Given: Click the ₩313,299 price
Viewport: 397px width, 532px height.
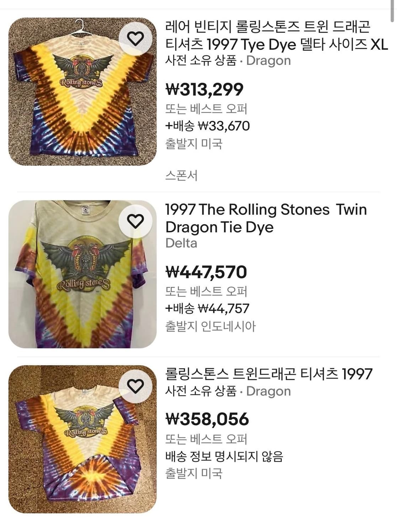Looking at the screenshot, I should tap(205, 89).
